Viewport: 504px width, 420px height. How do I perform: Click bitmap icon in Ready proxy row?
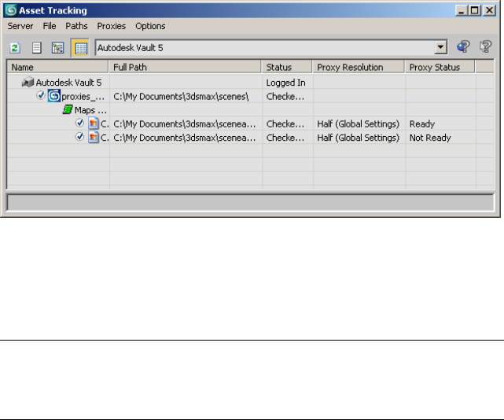(94, 123)
